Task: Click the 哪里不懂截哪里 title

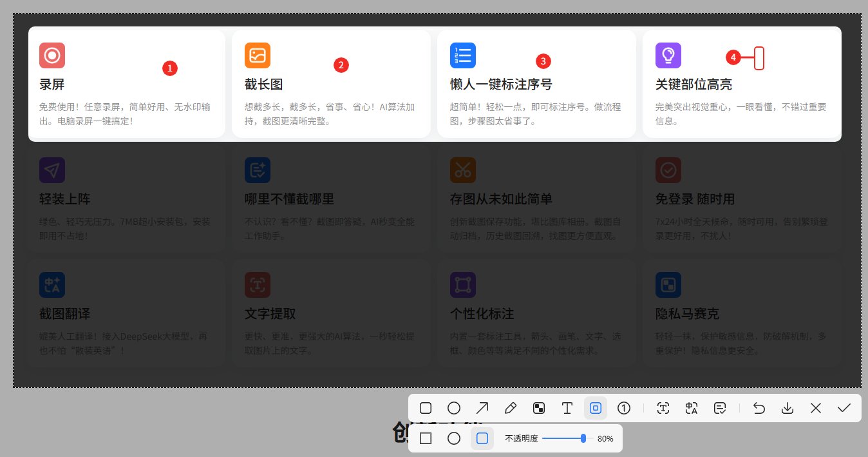Action: point(290,199)
